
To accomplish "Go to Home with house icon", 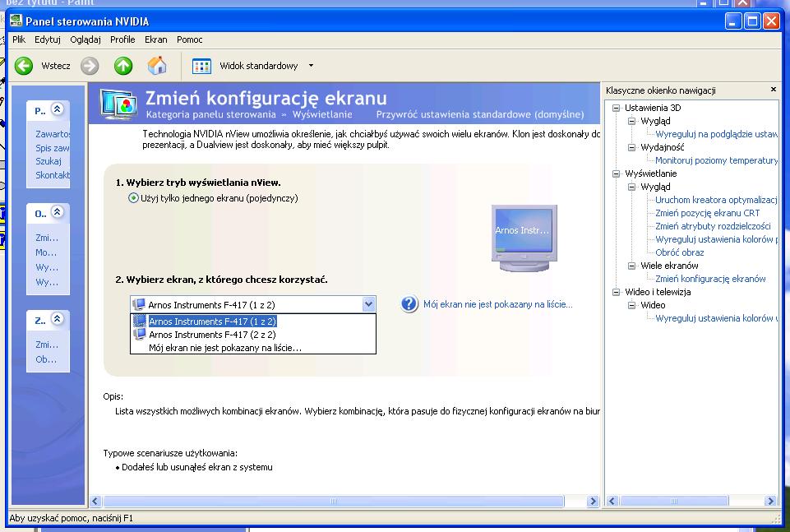I will tap(157, 66).
